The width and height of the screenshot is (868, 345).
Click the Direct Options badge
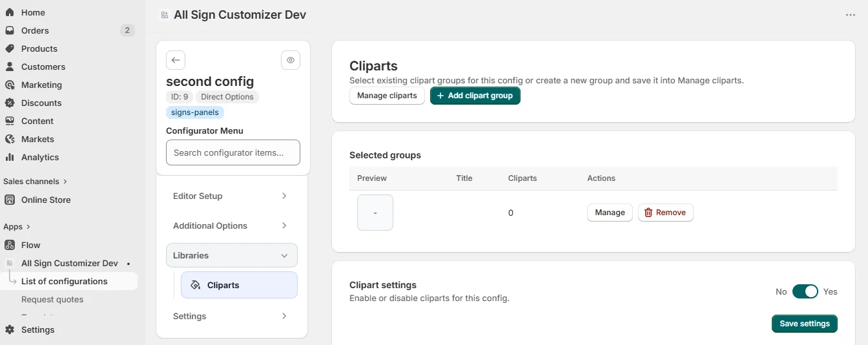click(x=227, y=97)
